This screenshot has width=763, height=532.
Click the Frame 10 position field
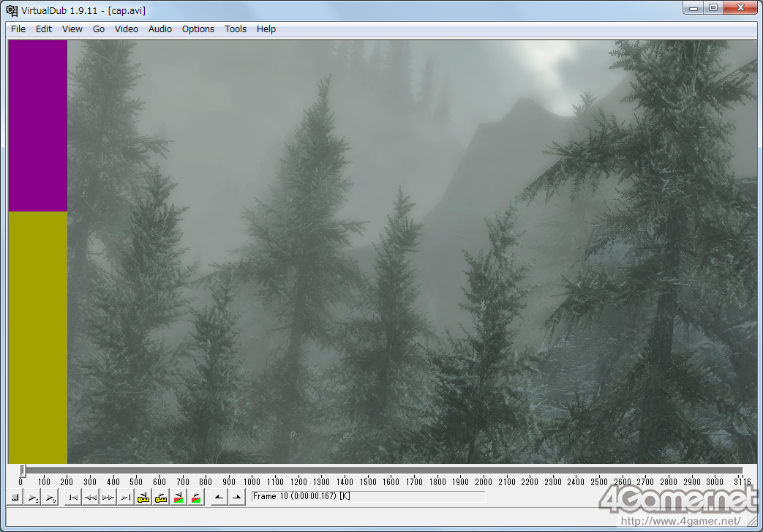click(x=369, y=496)
